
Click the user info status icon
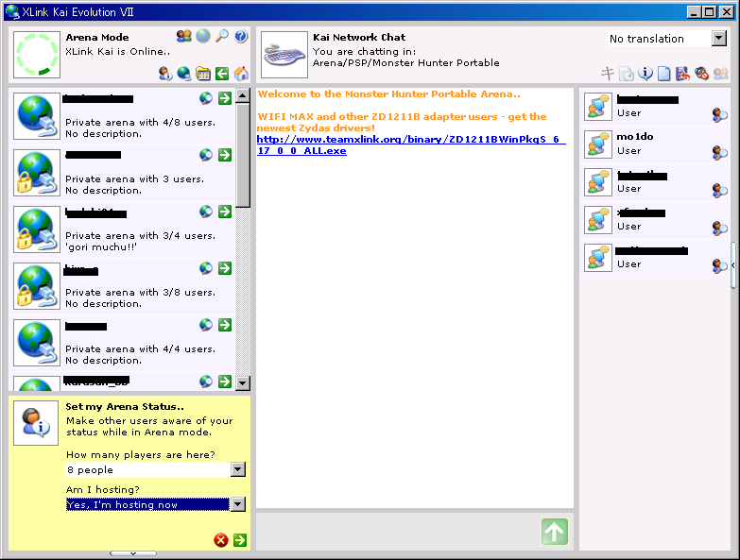coord(165,74)
